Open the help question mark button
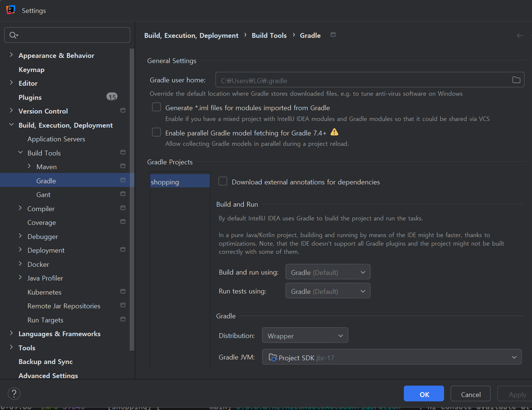 14,394
